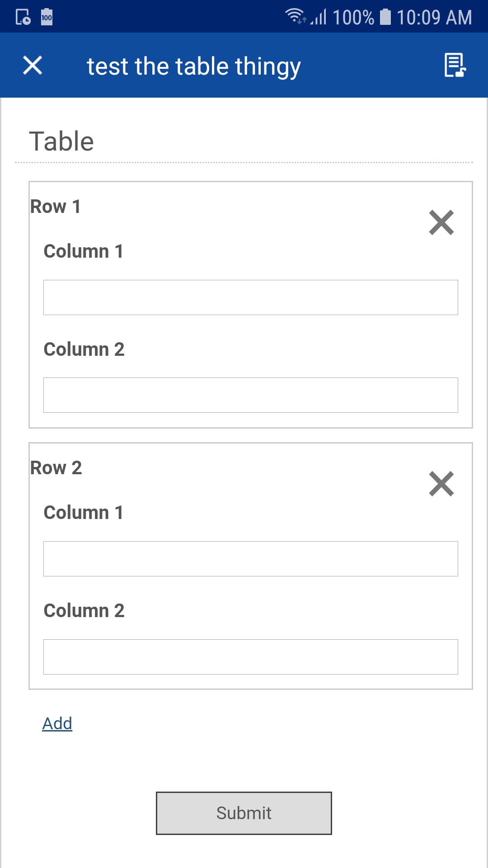Focus Row 2 Column 1 input field

coord(250,559)
